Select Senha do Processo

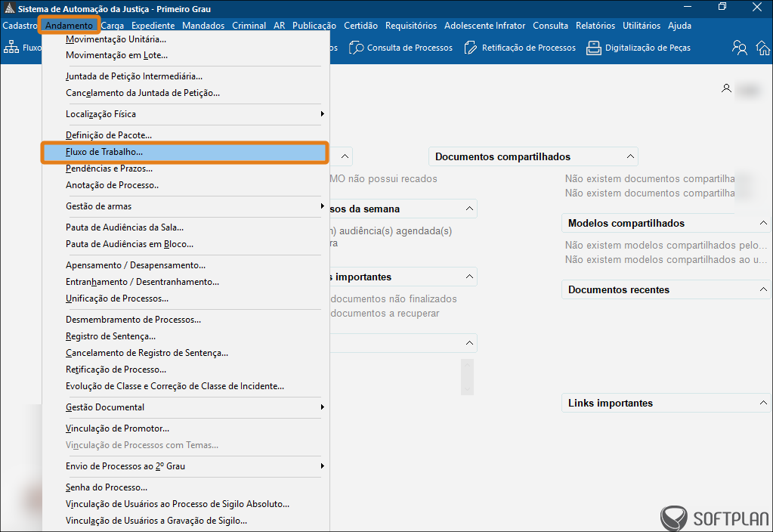(185, 487)
